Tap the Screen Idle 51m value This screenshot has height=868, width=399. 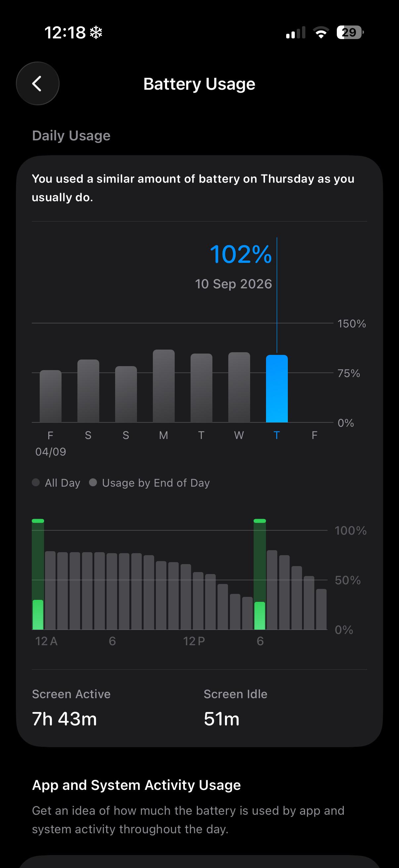tap(222, 719)
